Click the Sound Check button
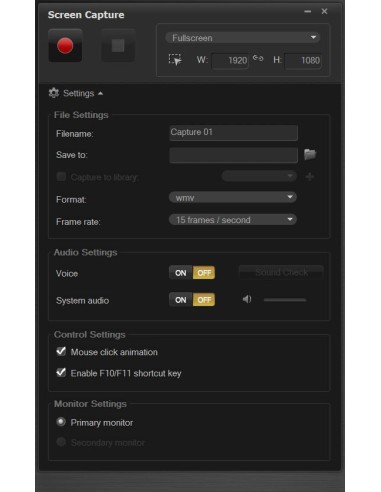This screenshot has height=492, width=381. coord(281,272)
